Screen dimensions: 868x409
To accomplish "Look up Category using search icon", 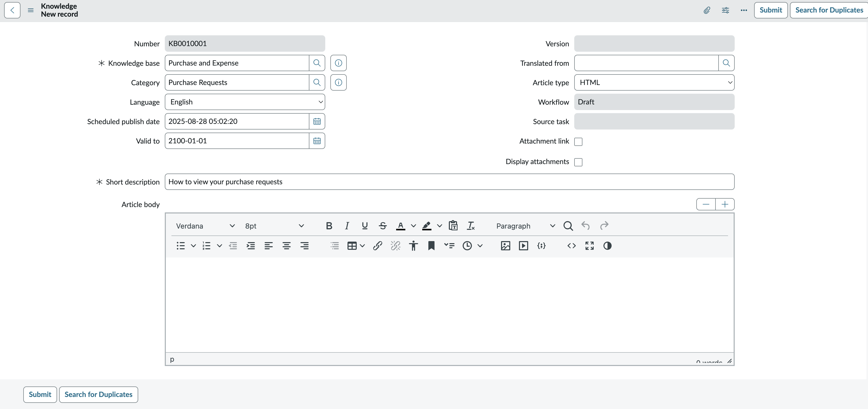I will [317, 82].
